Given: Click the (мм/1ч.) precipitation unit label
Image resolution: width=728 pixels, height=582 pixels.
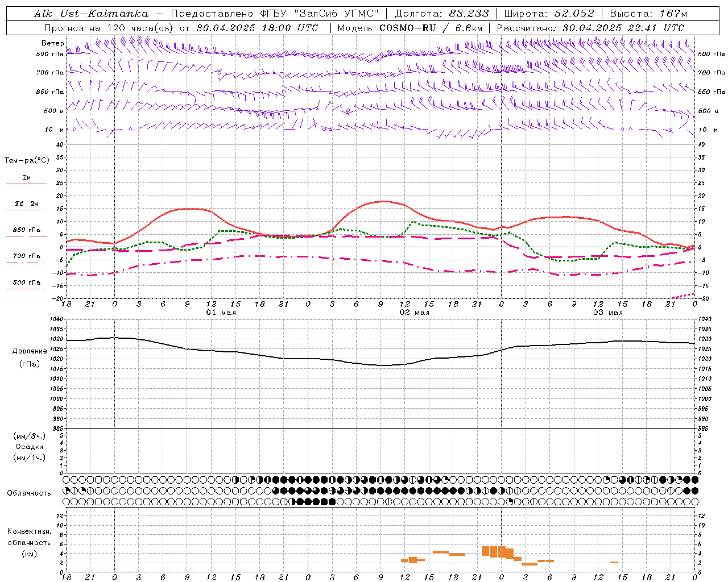Looking at the screenshot, I should pos(30,458).
